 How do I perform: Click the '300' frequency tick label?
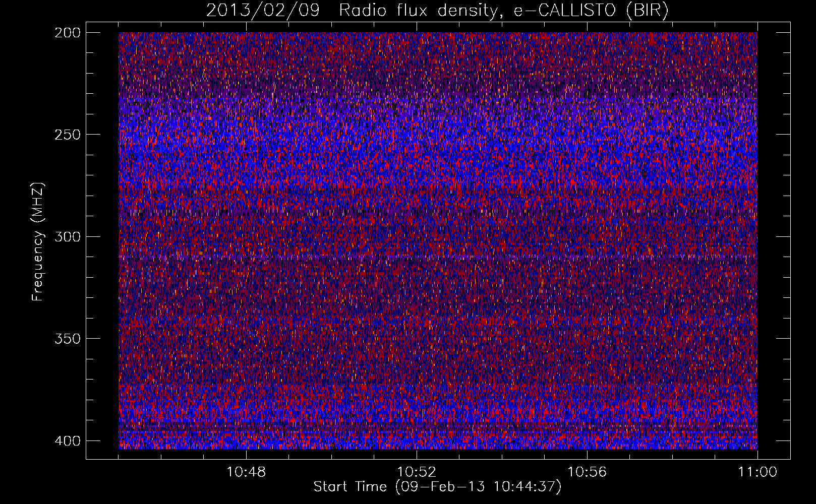(67, 237)
